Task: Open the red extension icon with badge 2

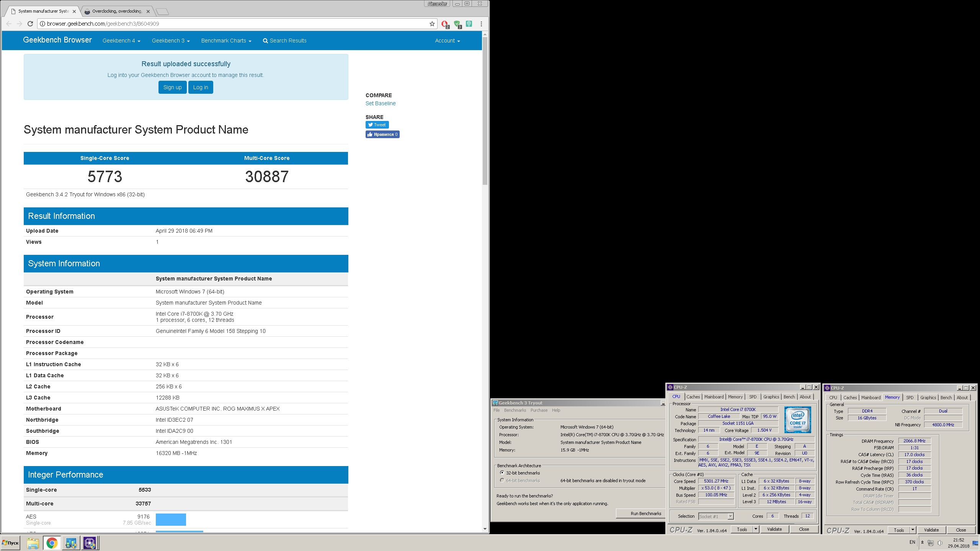Action: (x=445, y=24)
